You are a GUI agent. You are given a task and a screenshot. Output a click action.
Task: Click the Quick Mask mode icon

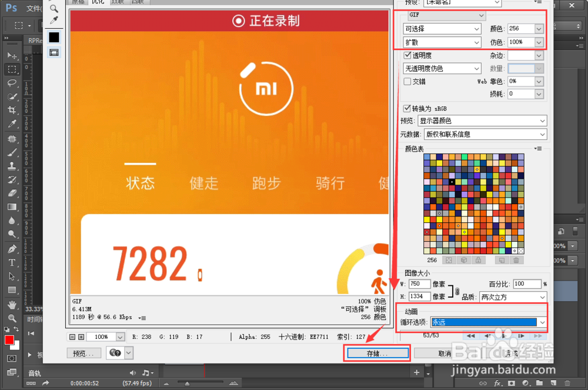point(12,358)
